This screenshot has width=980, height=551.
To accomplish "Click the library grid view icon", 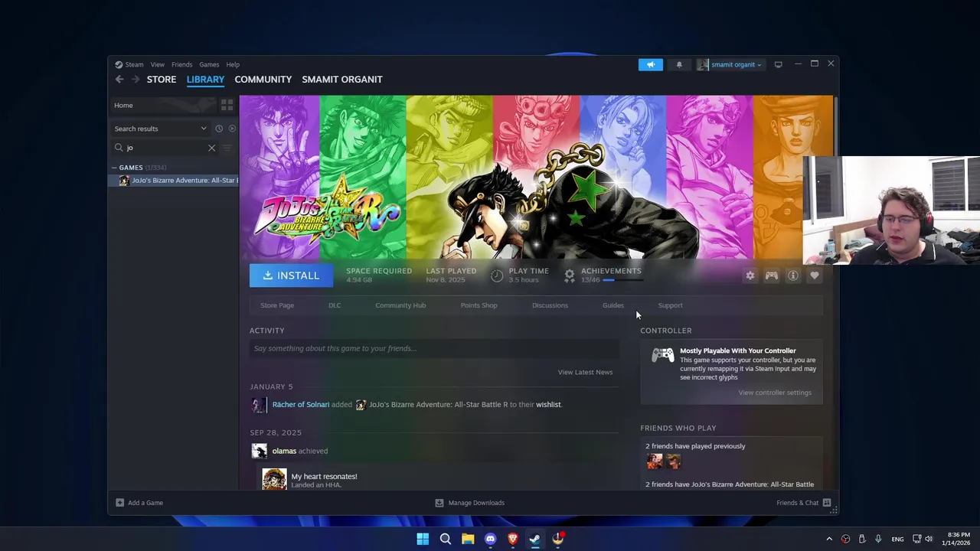I will click(x=227, y=105).
